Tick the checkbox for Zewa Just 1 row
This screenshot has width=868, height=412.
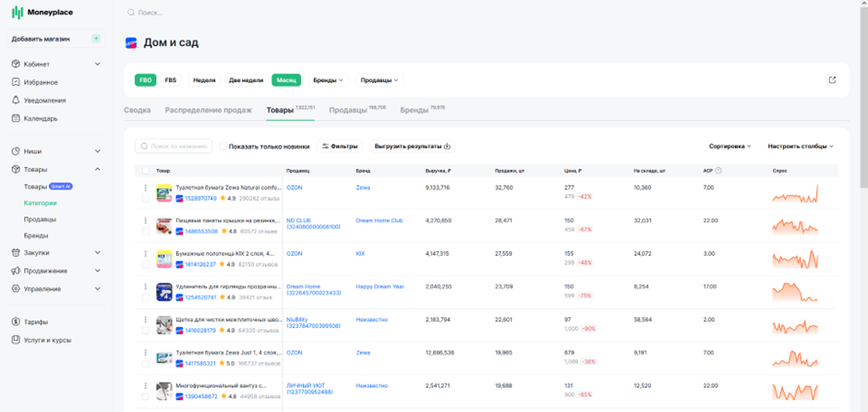[x=146, y=363]
